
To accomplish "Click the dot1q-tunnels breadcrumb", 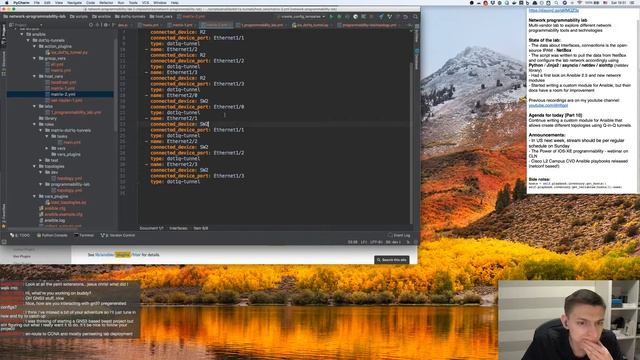I will coord(130,17).
